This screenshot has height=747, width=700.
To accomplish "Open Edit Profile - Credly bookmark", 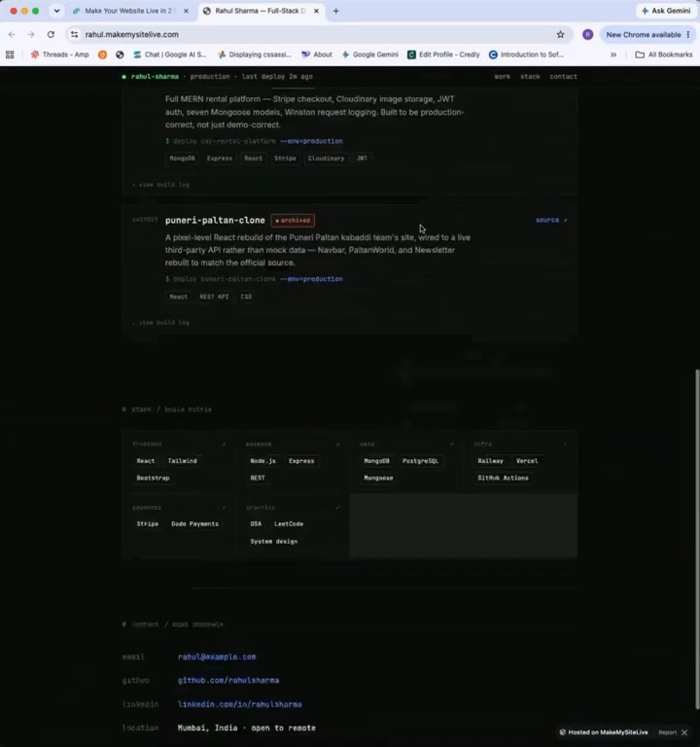I will [x=443, y=54].
